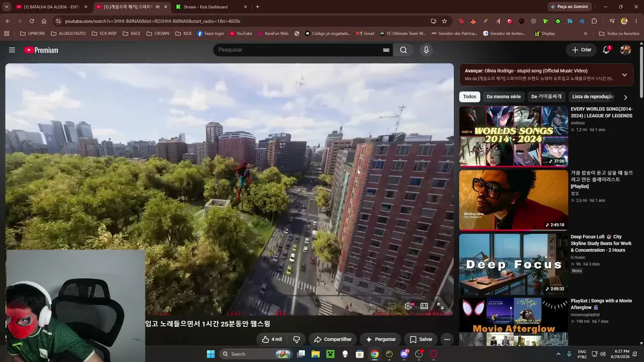Go back with the browser back arrow
Viewport: 644px width, 362px height.
(x=8, y=21)
